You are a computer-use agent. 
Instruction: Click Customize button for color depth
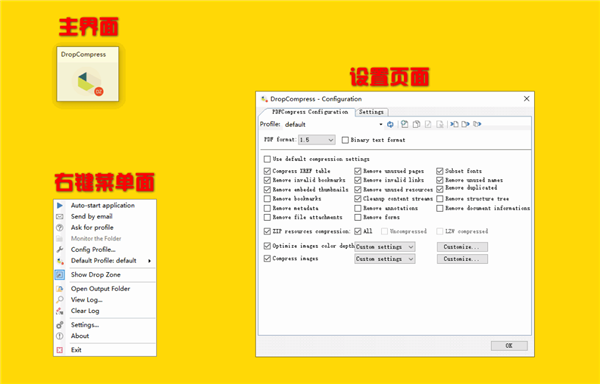click(462, 247)
